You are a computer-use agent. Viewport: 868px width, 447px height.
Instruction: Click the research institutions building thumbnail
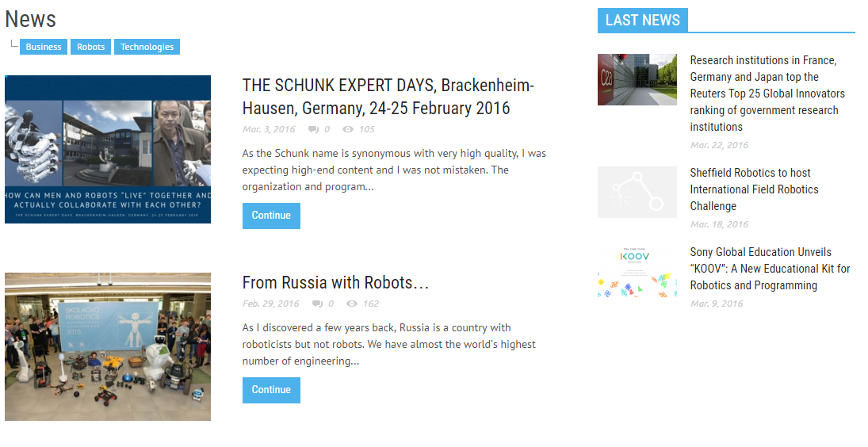tap(637, 79)
